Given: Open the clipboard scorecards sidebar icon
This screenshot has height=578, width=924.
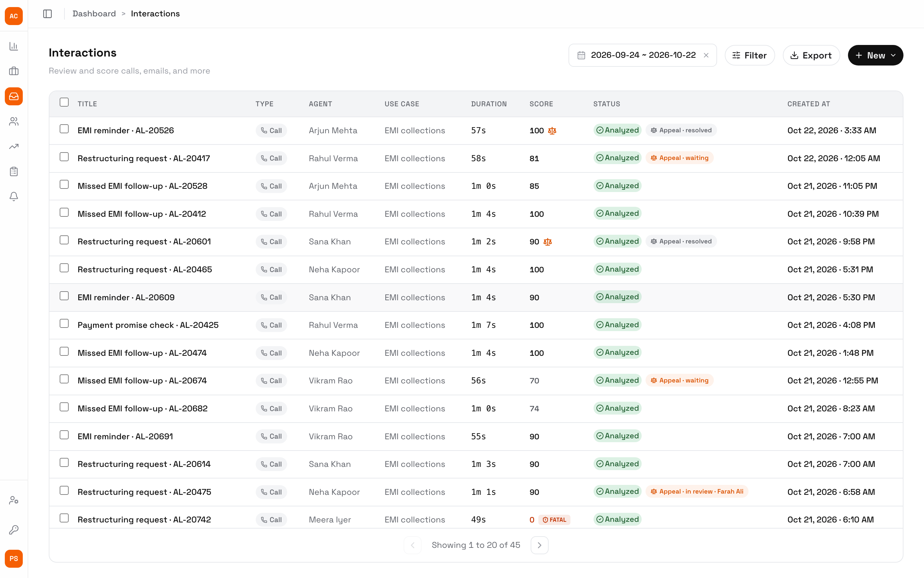Looking at the screenshot, I should [x=14, y=172].
